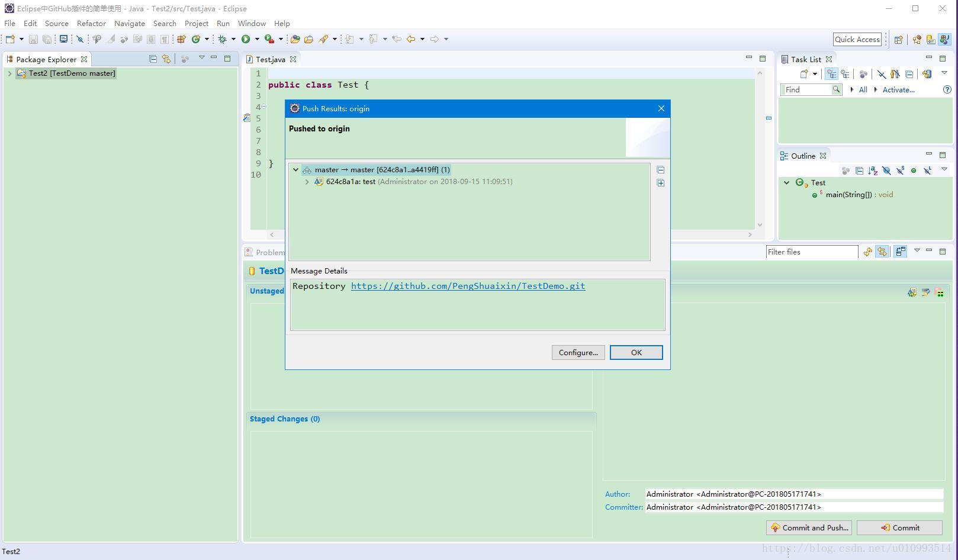Toggle Categorized presentation in Task List
The width and height of the screenshot is (958, 560).
coord(831,74)
